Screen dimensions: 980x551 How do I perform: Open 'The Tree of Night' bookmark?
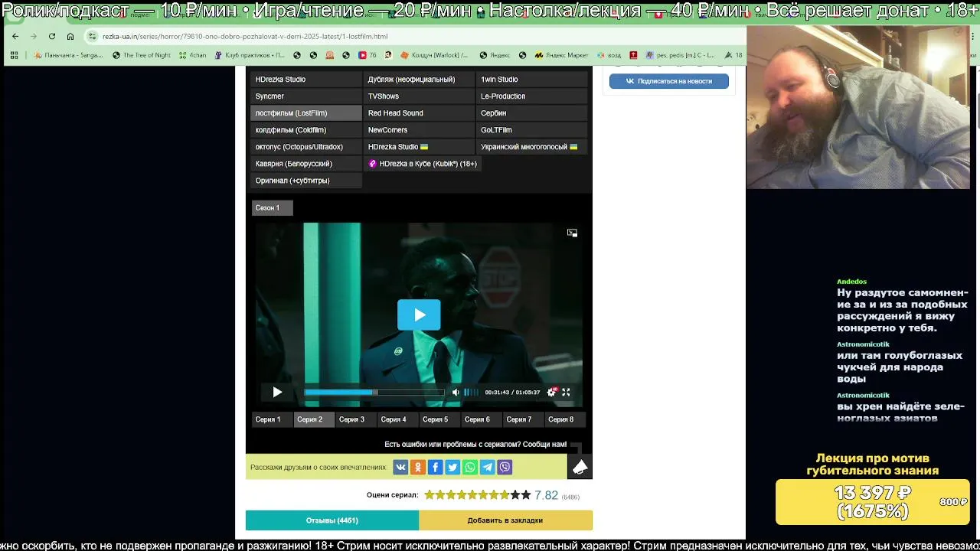(x=142, y=55)
